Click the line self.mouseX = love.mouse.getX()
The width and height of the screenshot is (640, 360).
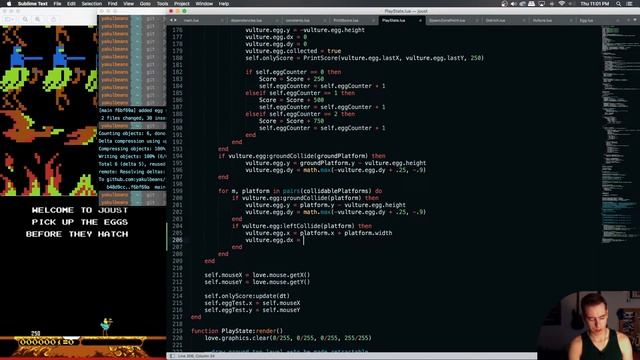coord(257,275)
